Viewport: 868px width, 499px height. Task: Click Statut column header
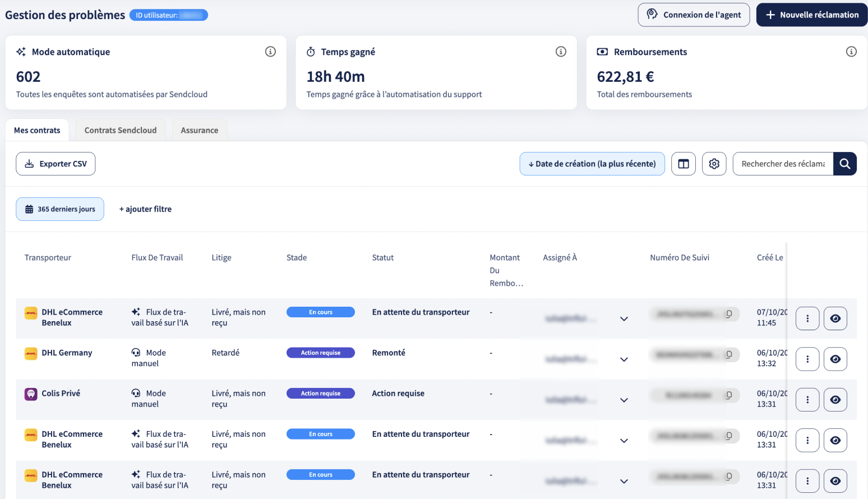[x=383, y=257]
